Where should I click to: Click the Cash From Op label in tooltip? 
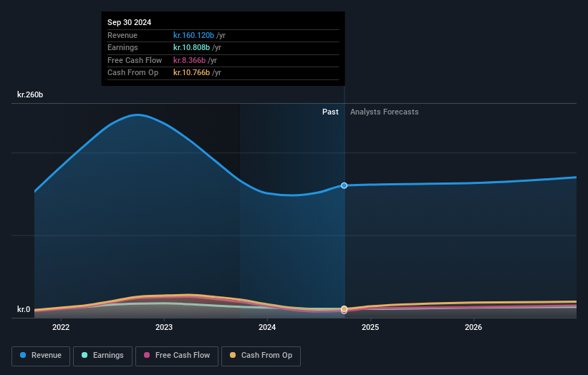132,73
